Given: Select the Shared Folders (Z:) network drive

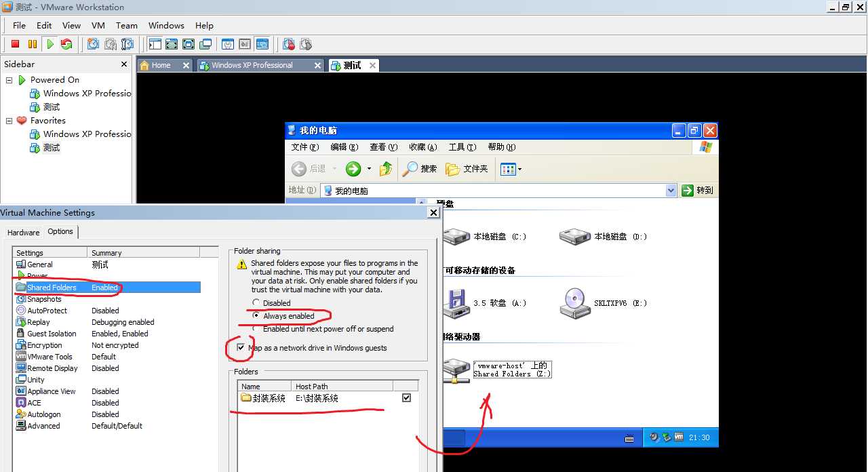Looking at the screenshot, I should (x=497, y=370).
